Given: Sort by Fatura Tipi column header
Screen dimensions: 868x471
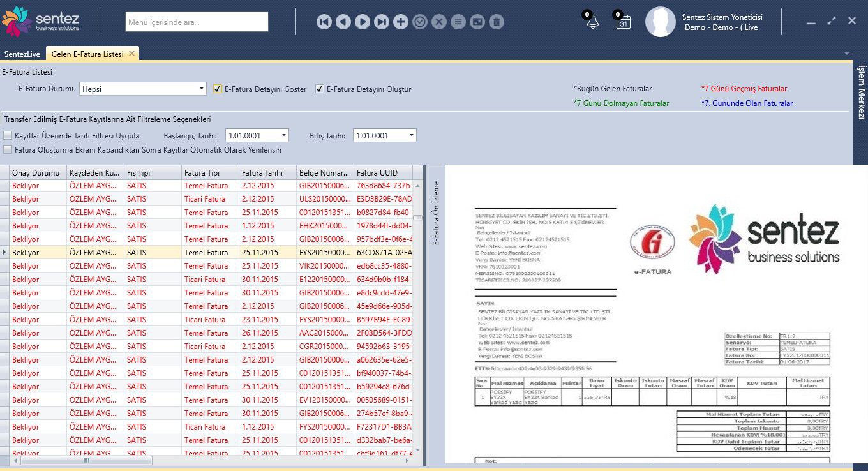Looking at the screenshot, I should (x=210, y=173).
